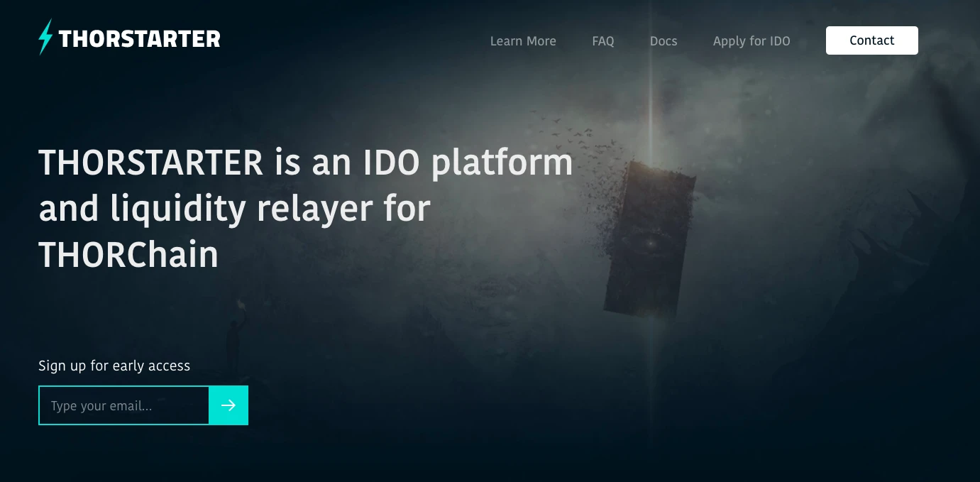Click the headline 'THORSTARTER is an IDO platform'
The image size is (980, 482).
(x=306, y=162)
